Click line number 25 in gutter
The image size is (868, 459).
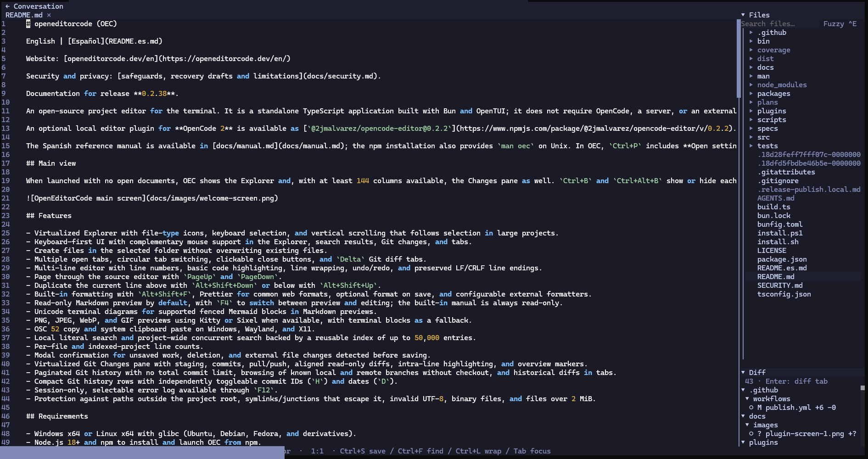[x=6, y=233]
